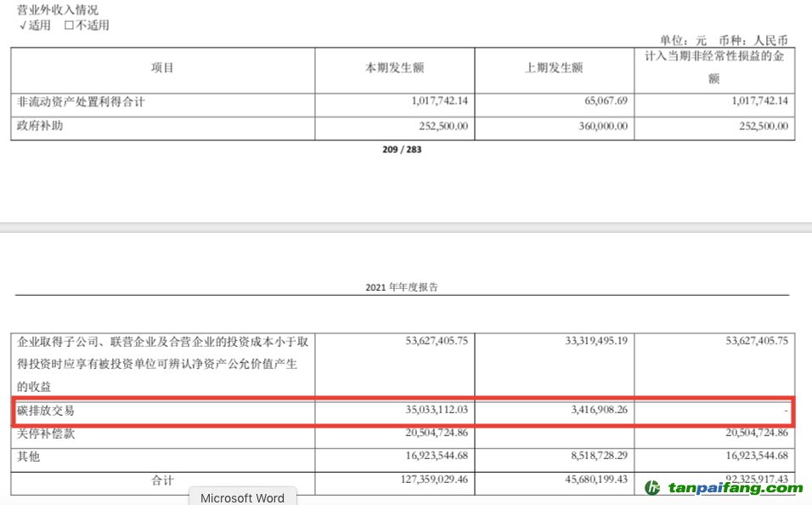Open the tanpaifang.com watermark link
Screen dimensions: 812x505
(735, 488)
